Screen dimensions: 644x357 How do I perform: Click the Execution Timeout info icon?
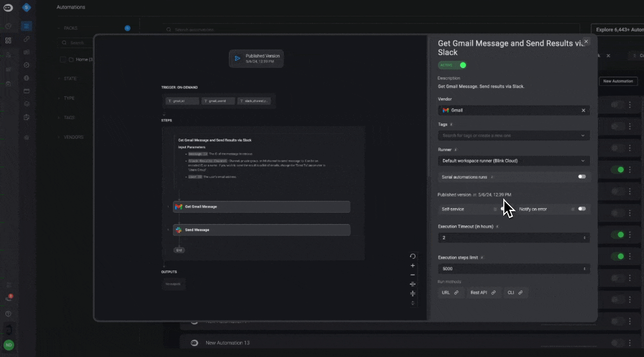click(x=497, y=227)
